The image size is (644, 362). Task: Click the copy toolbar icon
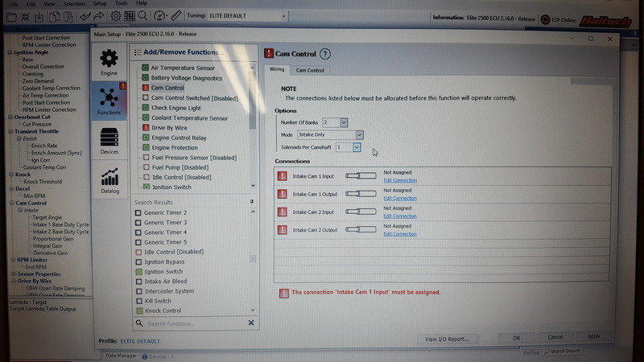click(54, 16)
